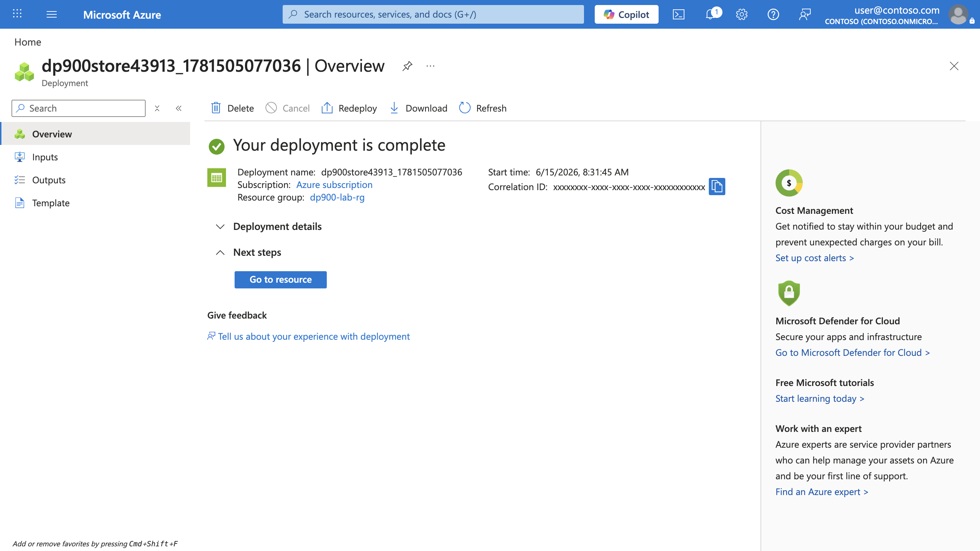
Task: Refresh the deployment status
Action: coord(483,108)
